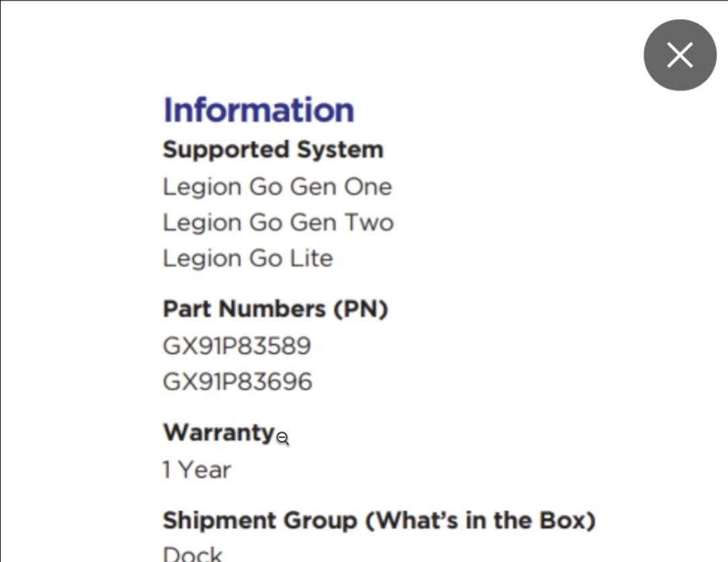
Task: Click part number GX91P83589
Action: click(x=237, y=346)
